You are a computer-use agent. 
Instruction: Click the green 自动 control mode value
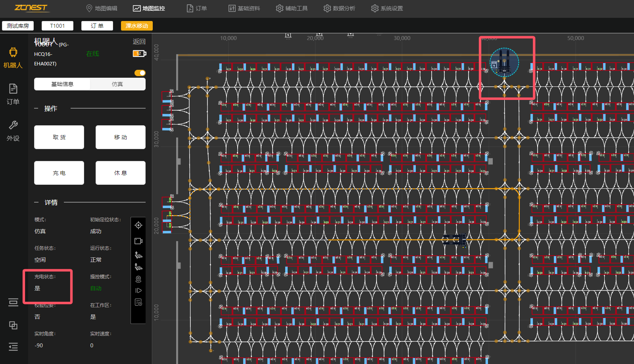point(96,288)
